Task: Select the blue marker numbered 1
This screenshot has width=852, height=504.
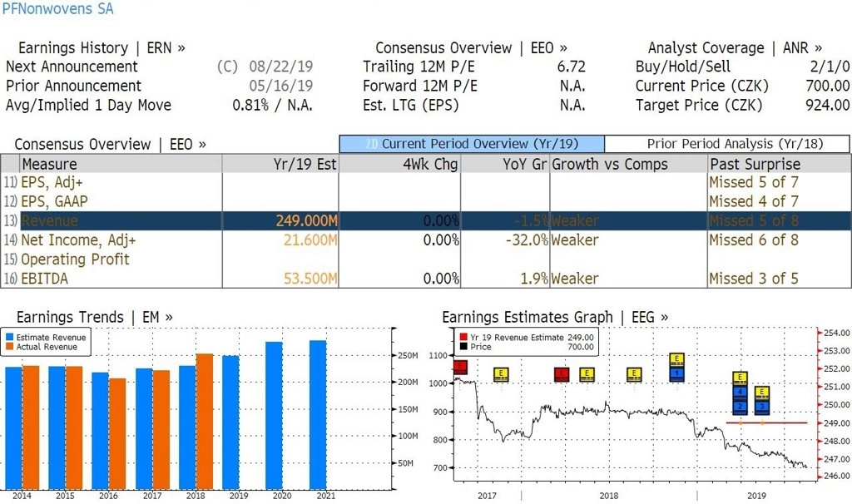Action: click(x=676, y=373)
